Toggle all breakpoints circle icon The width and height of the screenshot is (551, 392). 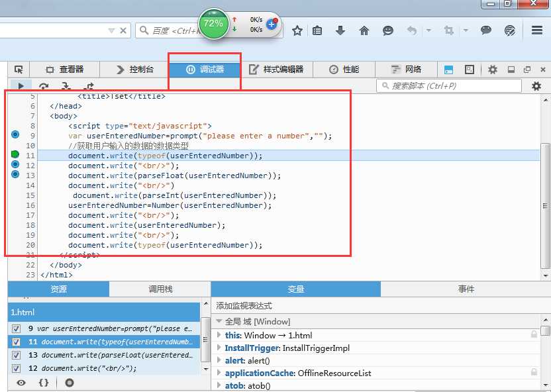[70, 383]
